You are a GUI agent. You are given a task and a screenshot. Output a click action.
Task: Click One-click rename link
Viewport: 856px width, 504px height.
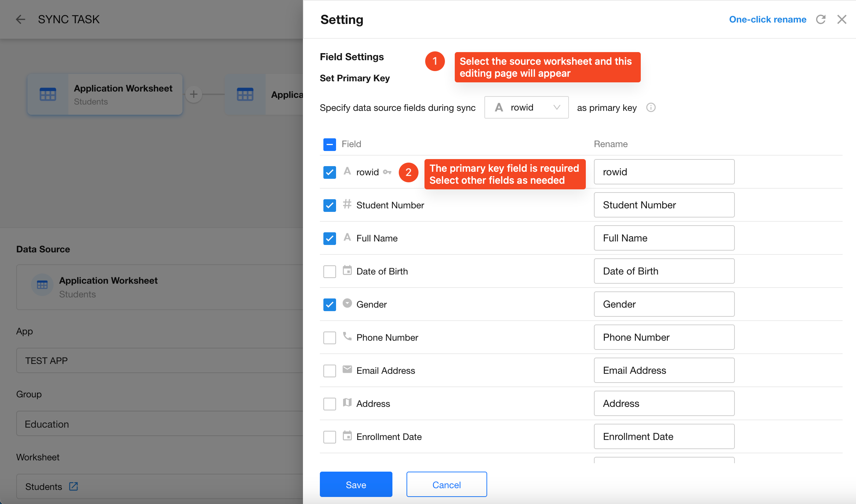tap(767, 19)
